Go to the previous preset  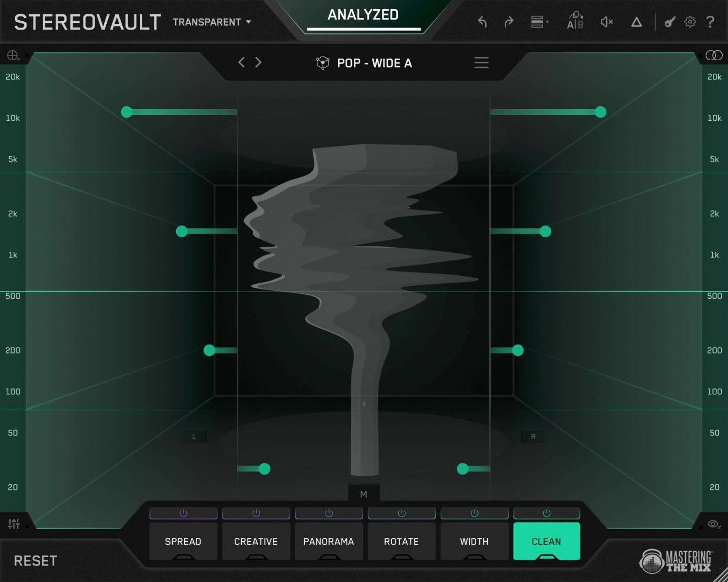coord(241,62)
